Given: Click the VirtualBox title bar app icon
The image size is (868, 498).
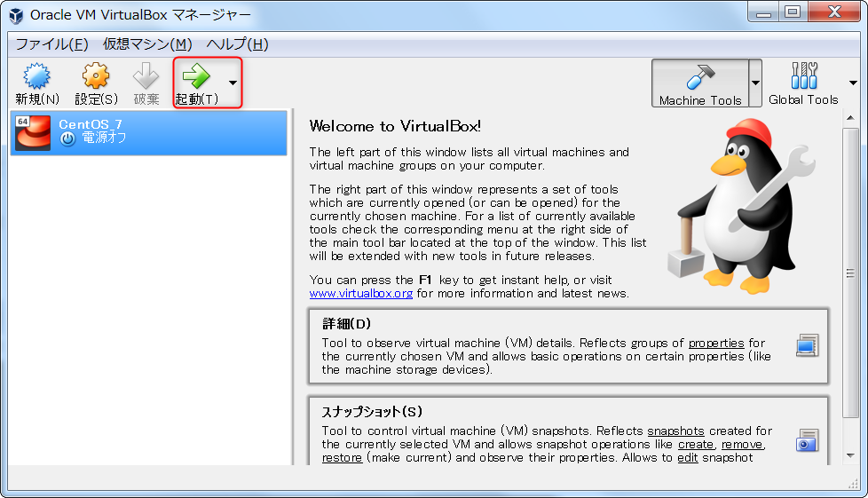Looking at the screenshot, I should point(16,15).
